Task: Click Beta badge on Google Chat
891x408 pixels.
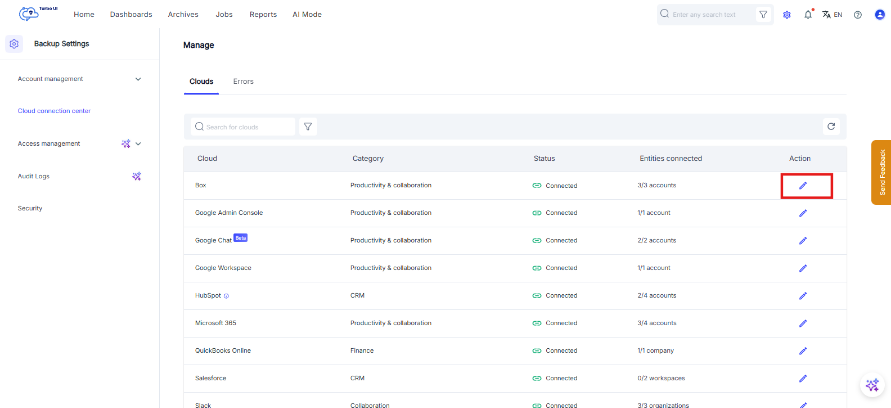Action: 240,238
